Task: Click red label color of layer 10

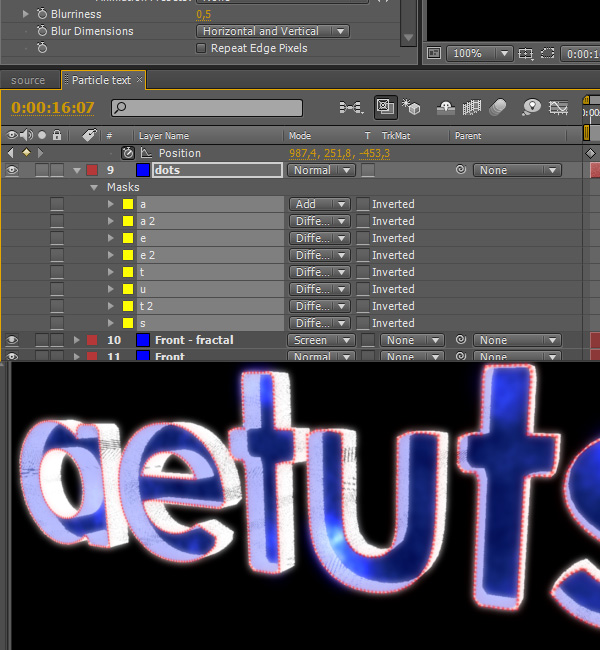Action: tap(92, 340)
